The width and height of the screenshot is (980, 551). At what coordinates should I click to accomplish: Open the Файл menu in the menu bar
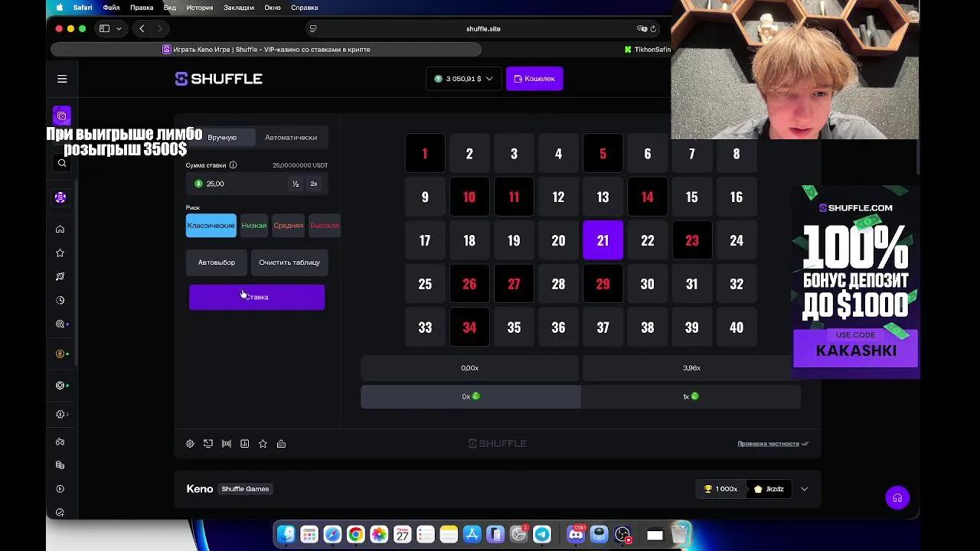(111, 8)
